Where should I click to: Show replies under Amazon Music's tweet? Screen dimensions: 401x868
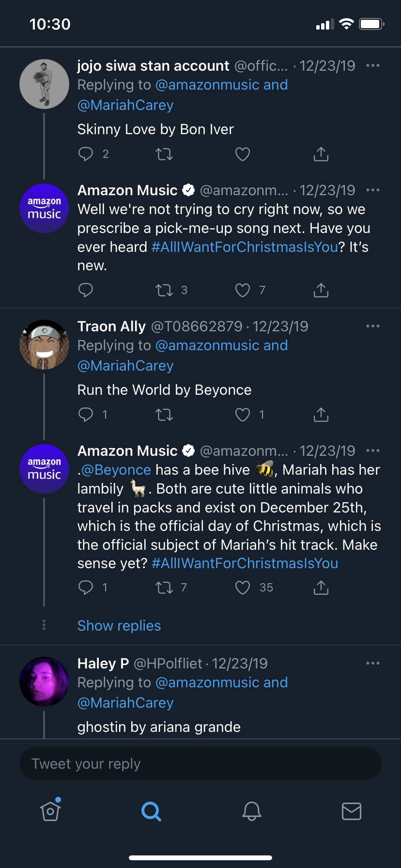(x=119, y=626)
